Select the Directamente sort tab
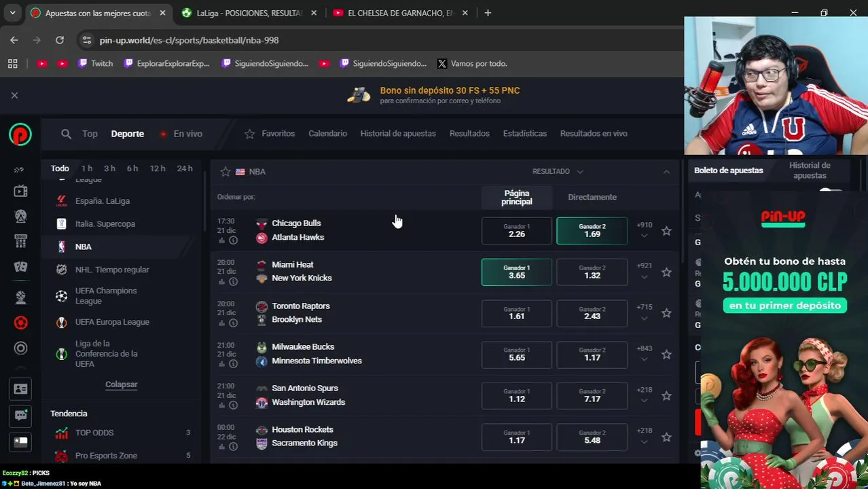The height and width of the screenshot is (489, 868). tap(592, 197)
